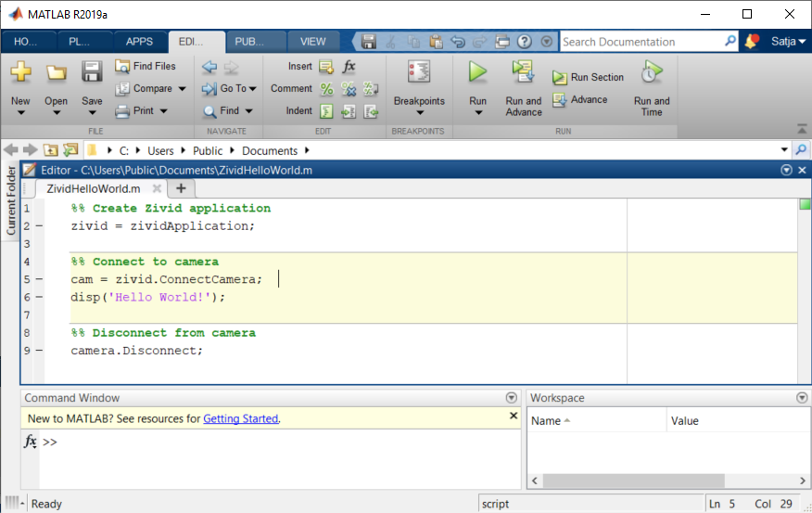The image size is (812, 513).
Task: Open help with the question mark icon
Action: tap(524, 42)
